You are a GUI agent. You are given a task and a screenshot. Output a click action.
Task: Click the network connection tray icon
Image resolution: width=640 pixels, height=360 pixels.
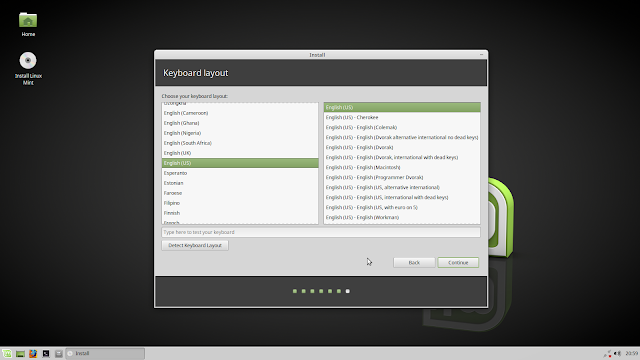coord(607,353)
